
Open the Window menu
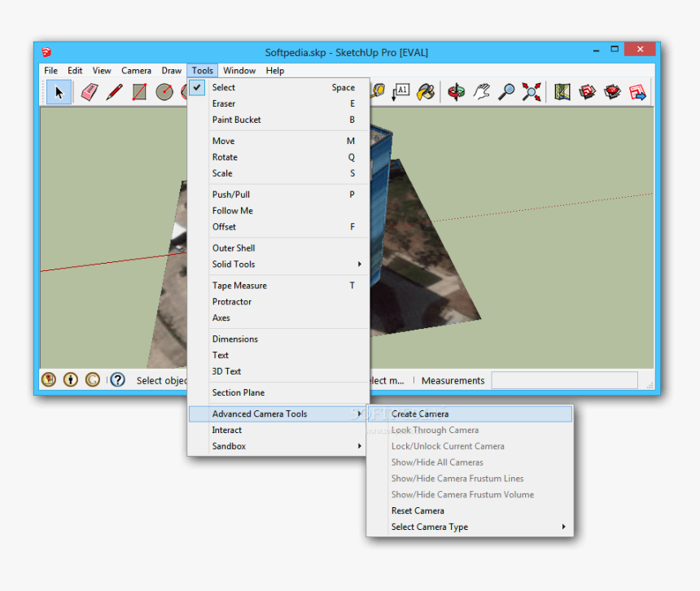(x=239, y=71)
